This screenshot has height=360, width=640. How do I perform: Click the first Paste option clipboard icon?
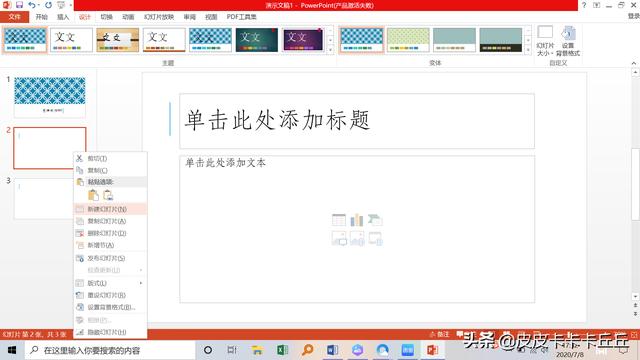[93, 195]
